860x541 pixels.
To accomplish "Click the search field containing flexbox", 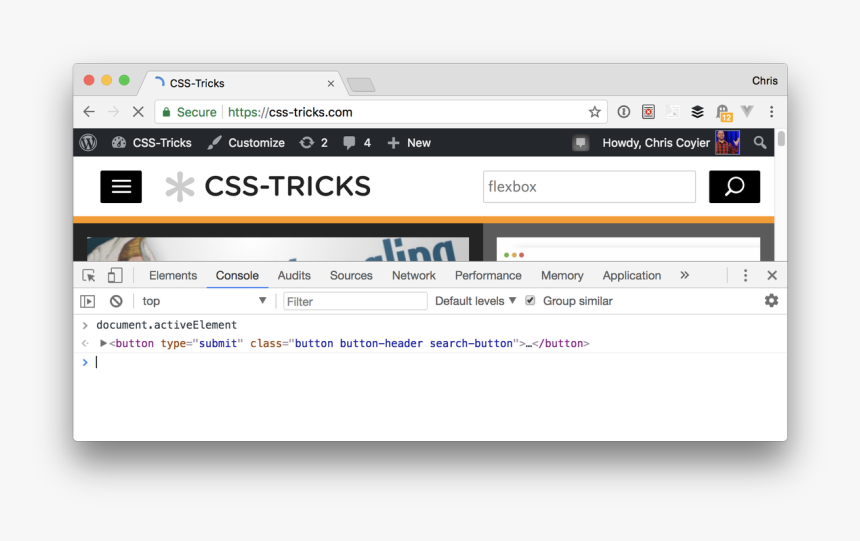I will (x=589, y=187).
